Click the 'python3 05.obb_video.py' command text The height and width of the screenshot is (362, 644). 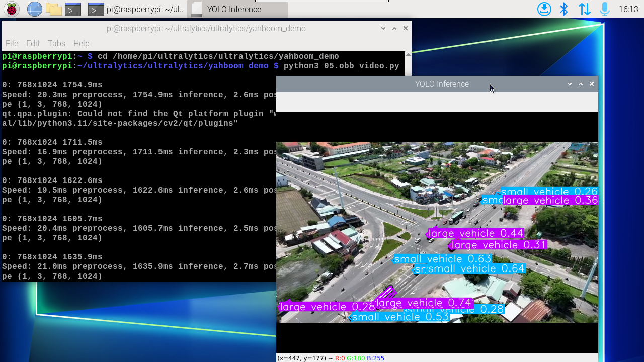click(341, 66)
